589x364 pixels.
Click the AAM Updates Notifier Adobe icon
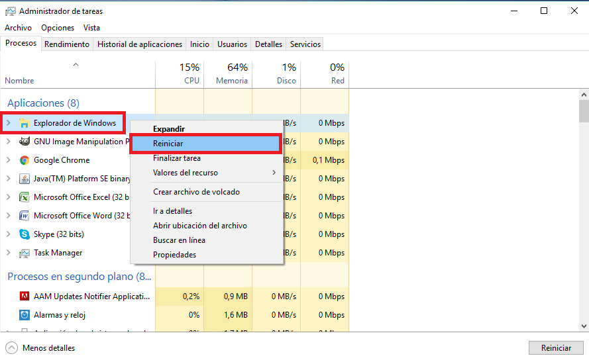[25, 296]
